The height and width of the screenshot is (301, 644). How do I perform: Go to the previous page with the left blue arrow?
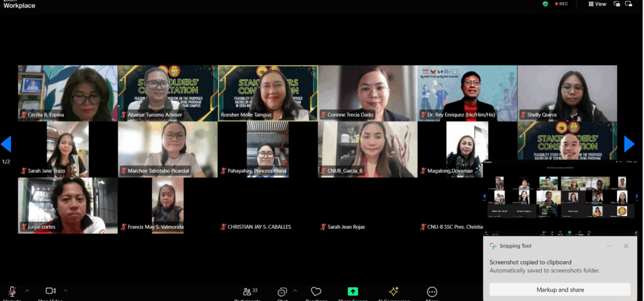tap(6, 144)
